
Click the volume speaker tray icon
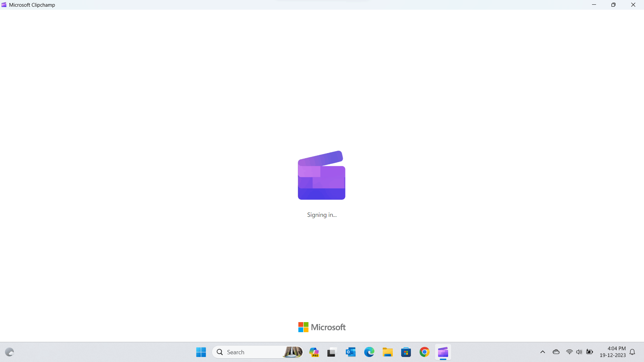579,352
